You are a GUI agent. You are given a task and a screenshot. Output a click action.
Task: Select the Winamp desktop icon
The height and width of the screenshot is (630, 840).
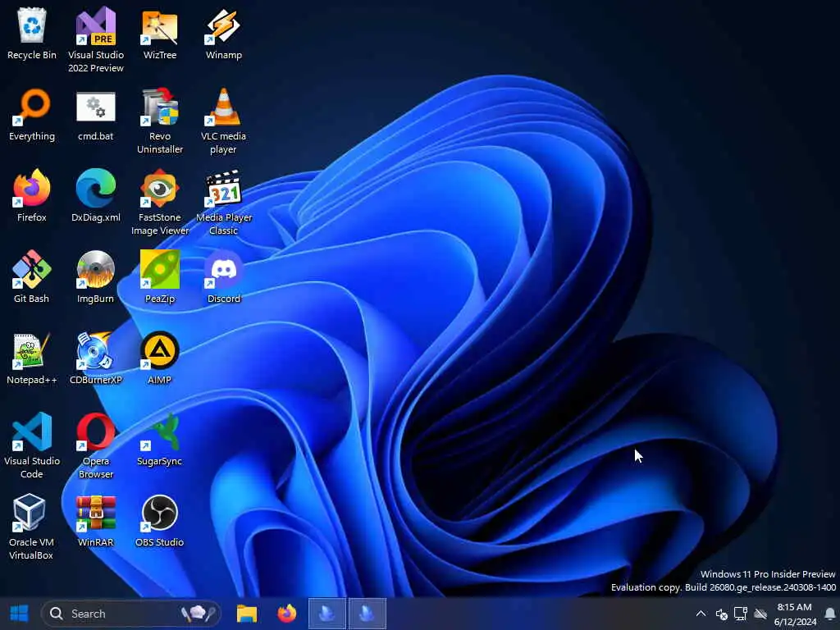pyautogui.click(x=223, y=32)
